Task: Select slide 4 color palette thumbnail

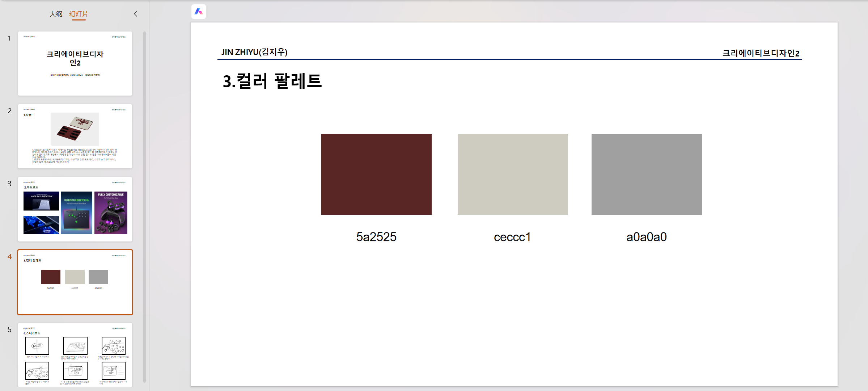Action: (x=75, y=282)
